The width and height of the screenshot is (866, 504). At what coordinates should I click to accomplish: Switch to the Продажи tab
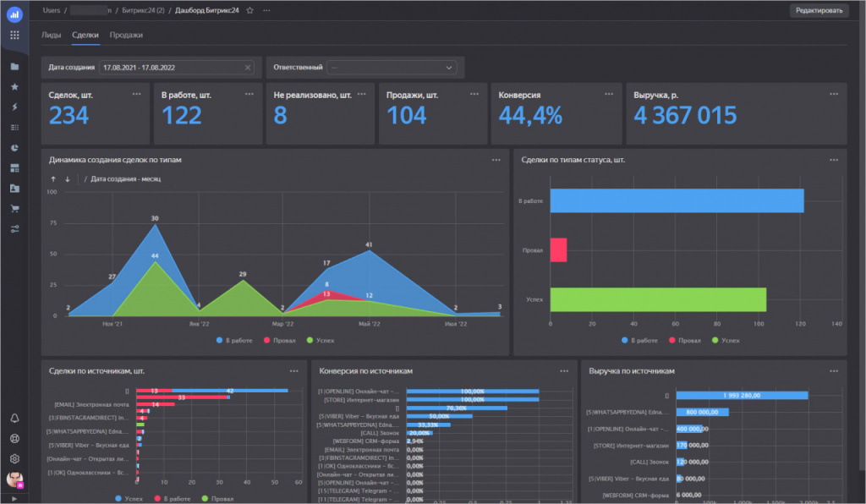126,35
